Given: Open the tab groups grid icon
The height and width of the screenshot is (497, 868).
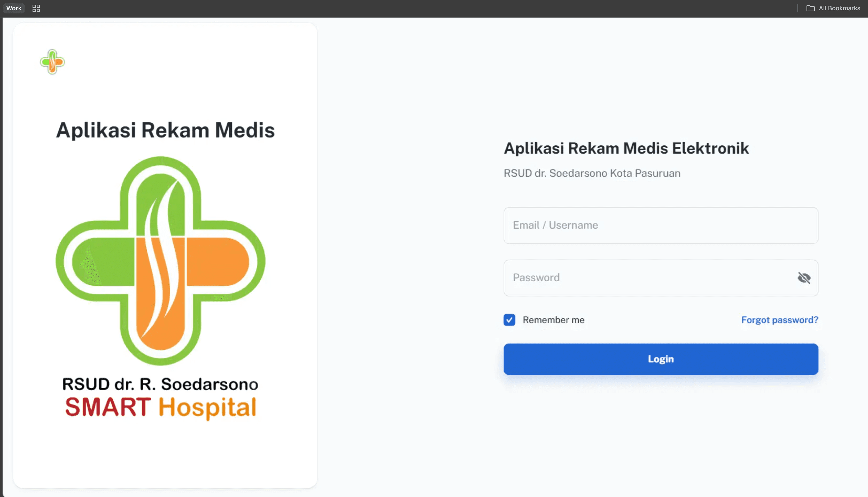Looking at the screenshot, I should pyautogui.click(x=36, y=8).
